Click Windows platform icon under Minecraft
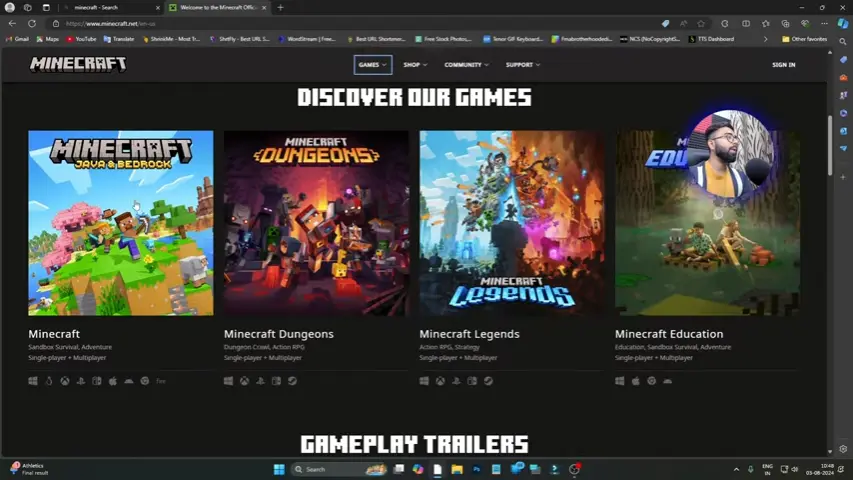 33,381
